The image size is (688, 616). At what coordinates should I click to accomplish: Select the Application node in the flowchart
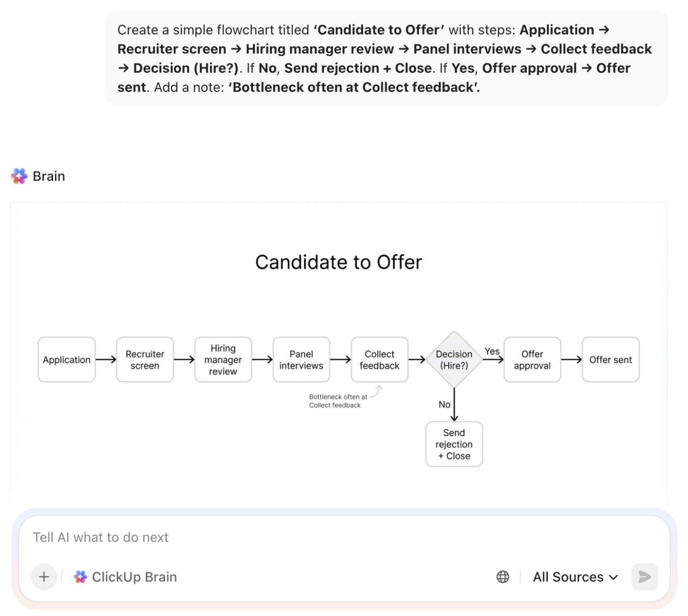tap(66, 359)
